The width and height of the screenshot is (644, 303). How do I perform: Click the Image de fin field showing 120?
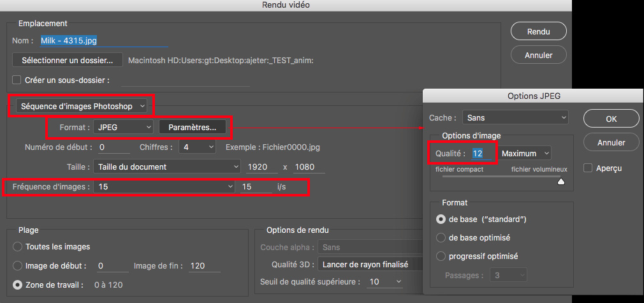tap(205, 265)
